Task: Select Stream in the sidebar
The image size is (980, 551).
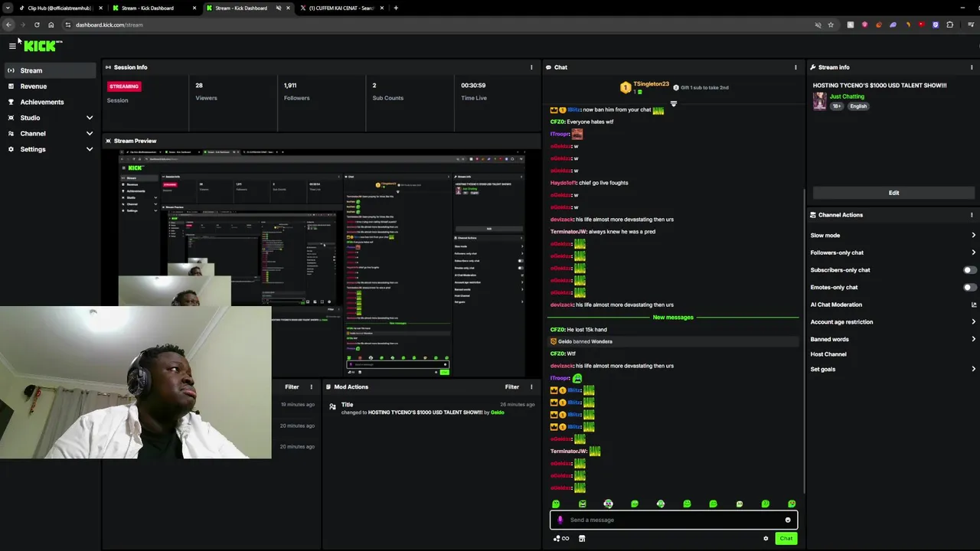Action: [x=50, y=70]
